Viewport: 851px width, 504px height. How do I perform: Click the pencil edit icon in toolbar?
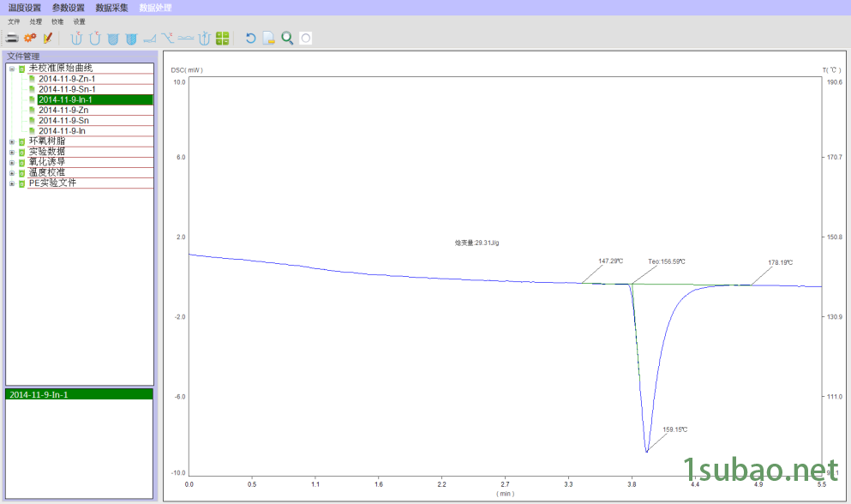pos(48,38)
